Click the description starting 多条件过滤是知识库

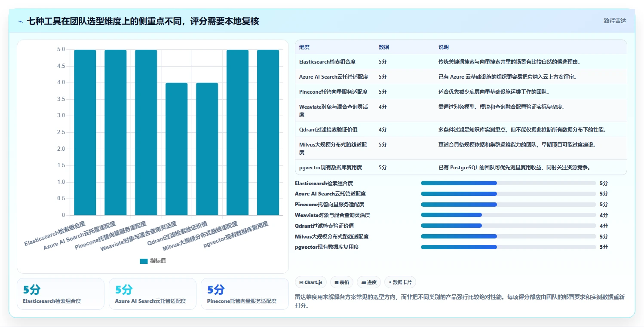pos(522,130)
